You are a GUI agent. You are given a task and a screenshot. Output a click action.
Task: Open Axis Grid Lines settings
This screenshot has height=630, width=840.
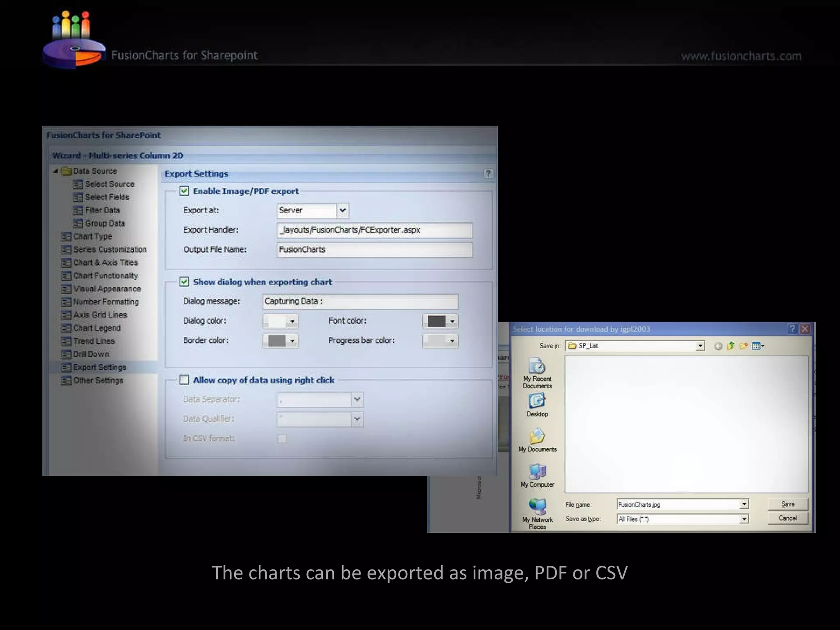(x=100, y=315)
